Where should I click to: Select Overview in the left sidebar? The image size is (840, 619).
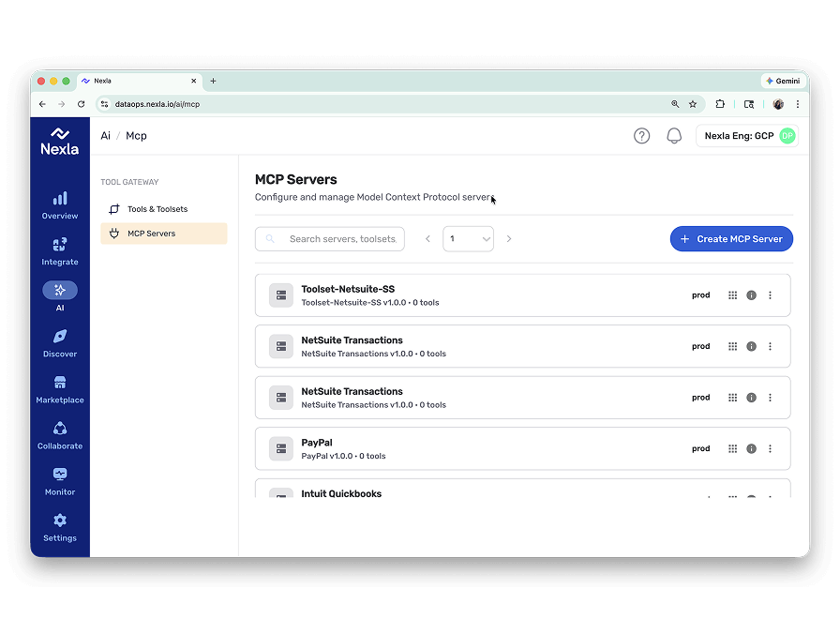[59, 204]
